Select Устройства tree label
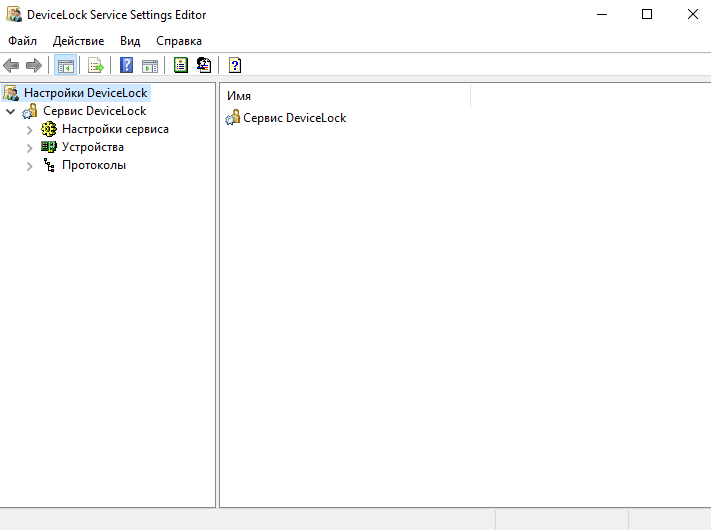 (93, 147)
